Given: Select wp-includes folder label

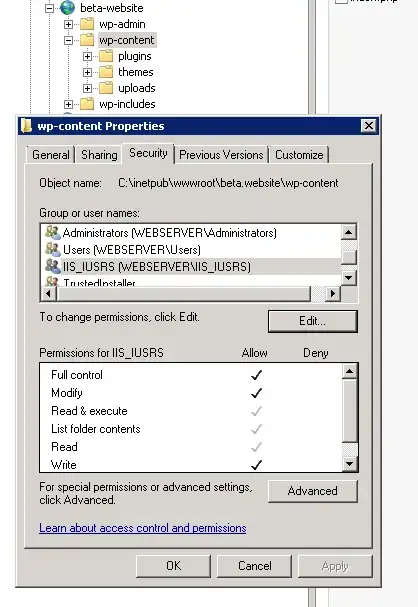Looking at the screenshot, I should tap(127, 104).
